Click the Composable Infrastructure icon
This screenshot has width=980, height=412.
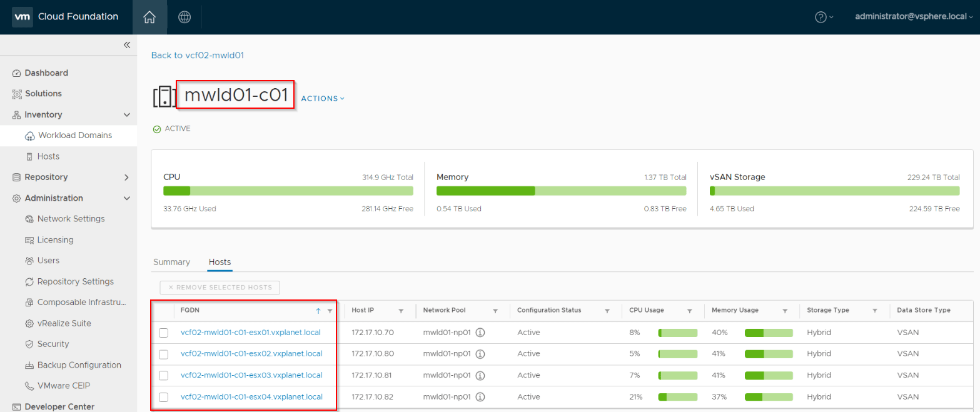(x=29, y=303)
